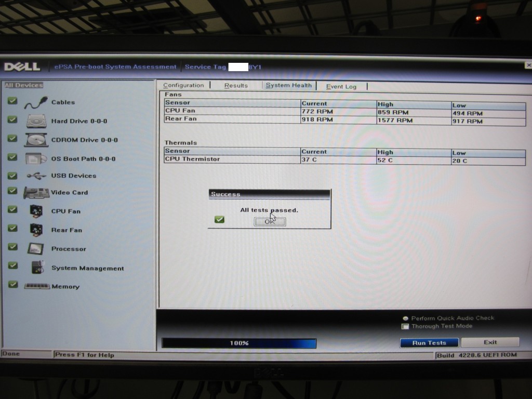The width and height of the screenshot is (532, 399).
Task: Click the Video Card icon
Action: coord(36,193)
